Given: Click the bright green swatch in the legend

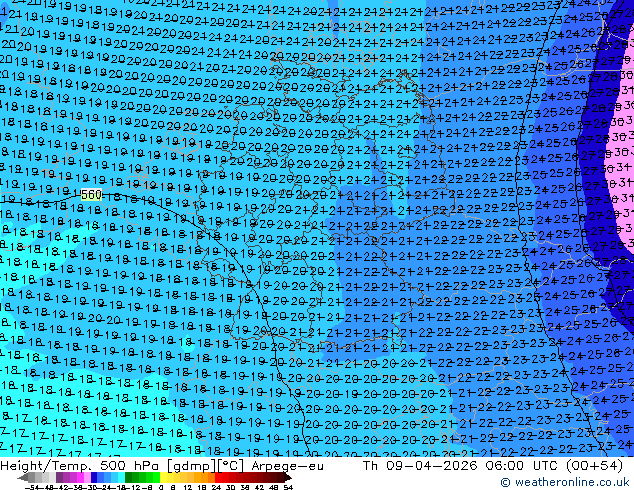Looking at the screenshot, I should [x=156, y=478].
